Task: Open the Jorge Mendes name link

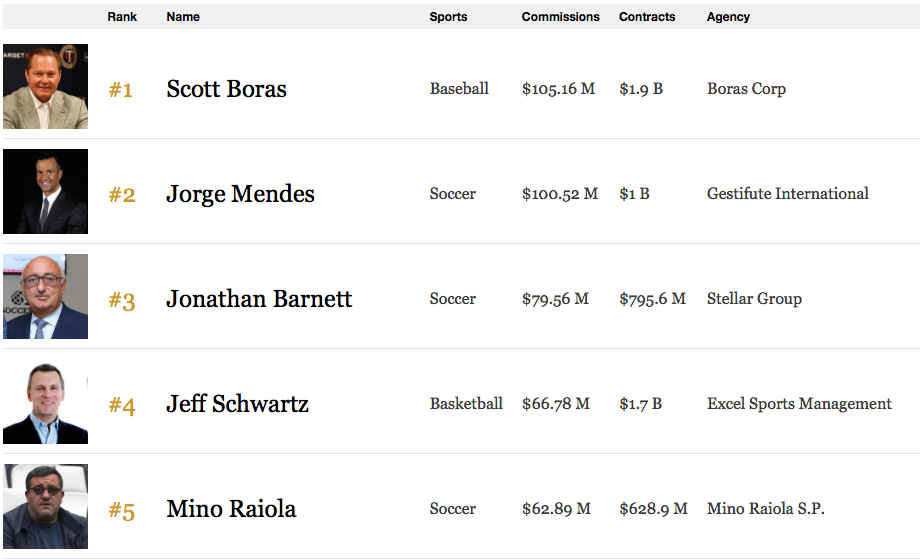Action: [x=241, y=194]
